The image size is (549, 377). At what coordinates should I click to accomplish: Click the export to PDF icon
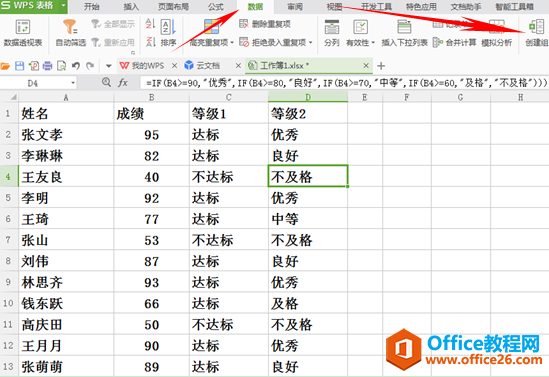tap(34, 66)
